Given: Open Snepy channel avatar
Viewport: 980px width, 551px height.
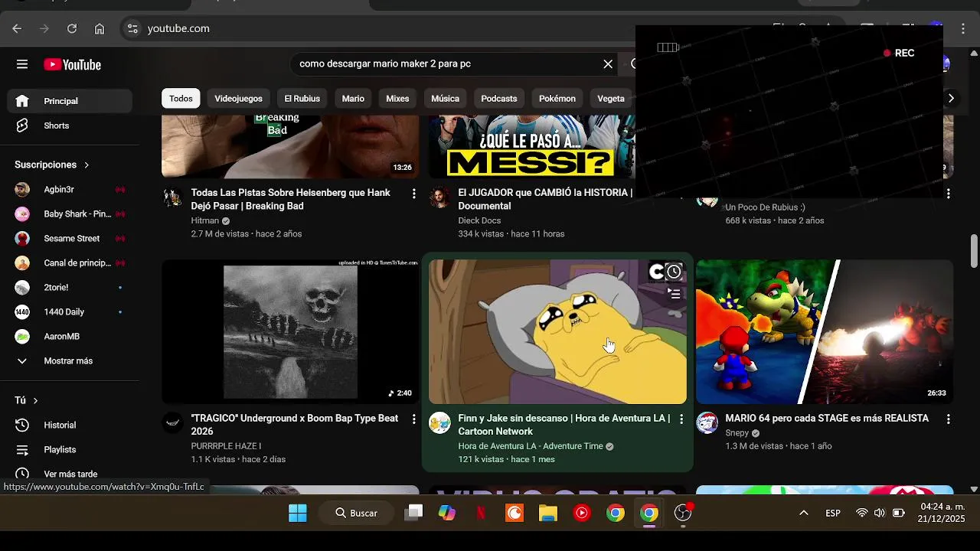Looking at the screenshot, I should coord(707,422).
